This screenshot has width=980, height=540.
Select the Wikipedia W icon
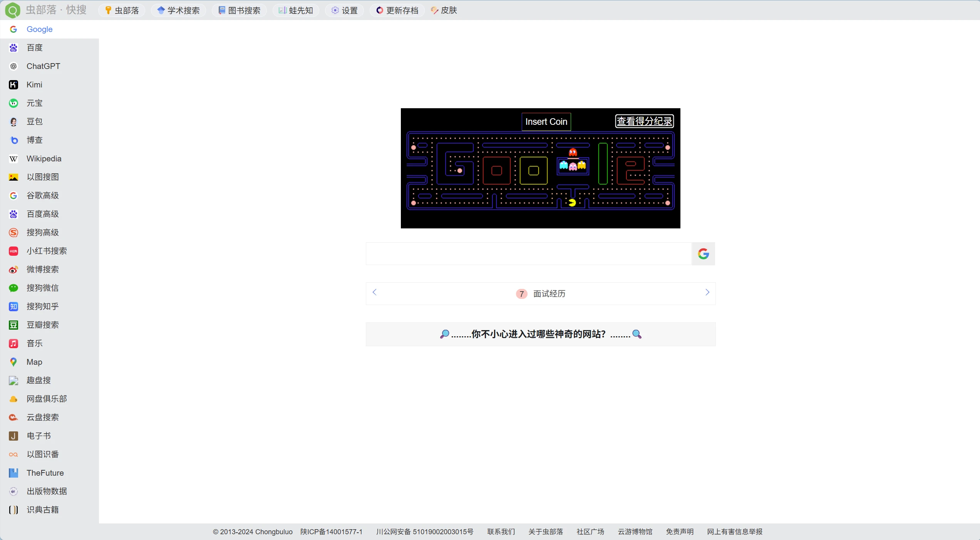point(13,159)
